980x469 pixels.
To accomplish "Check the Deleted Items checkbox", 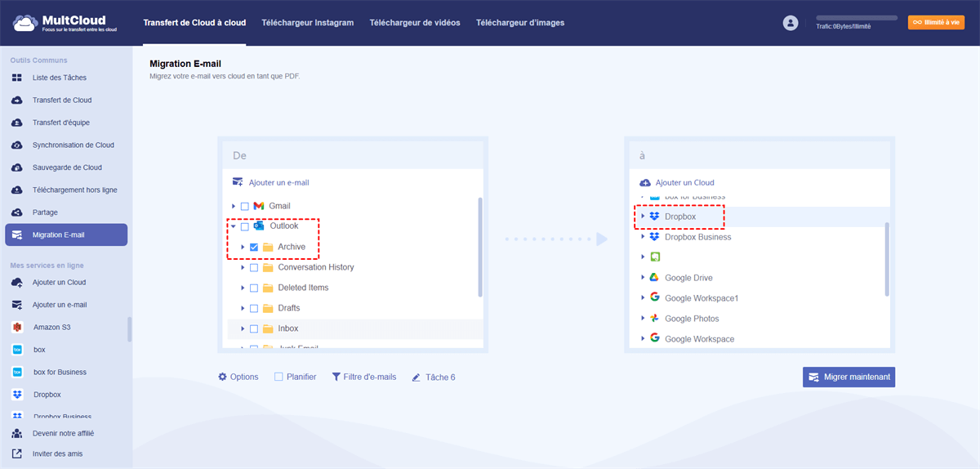I will (x=254, y=288).
